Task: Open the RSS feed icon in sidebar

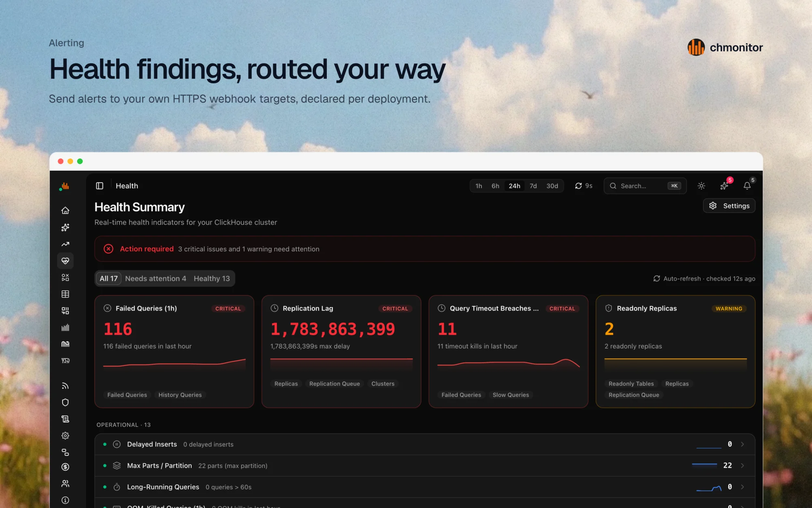Action: click(x=65, y=386)
